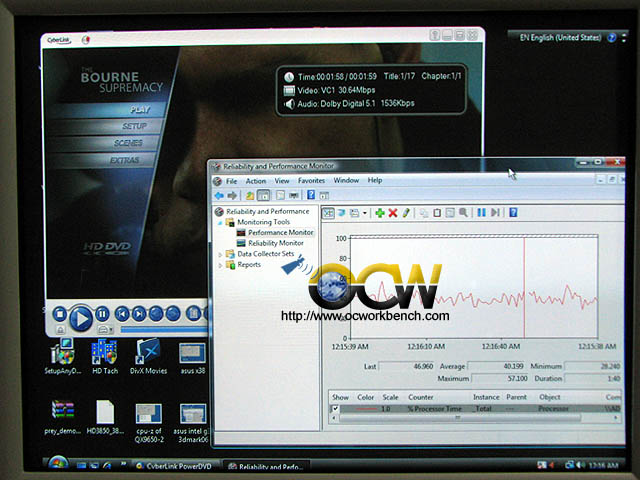Screen dimensions: 640x480
Task: Click the Help icon in graph toolbar
Action: click(x=513, y=212)
